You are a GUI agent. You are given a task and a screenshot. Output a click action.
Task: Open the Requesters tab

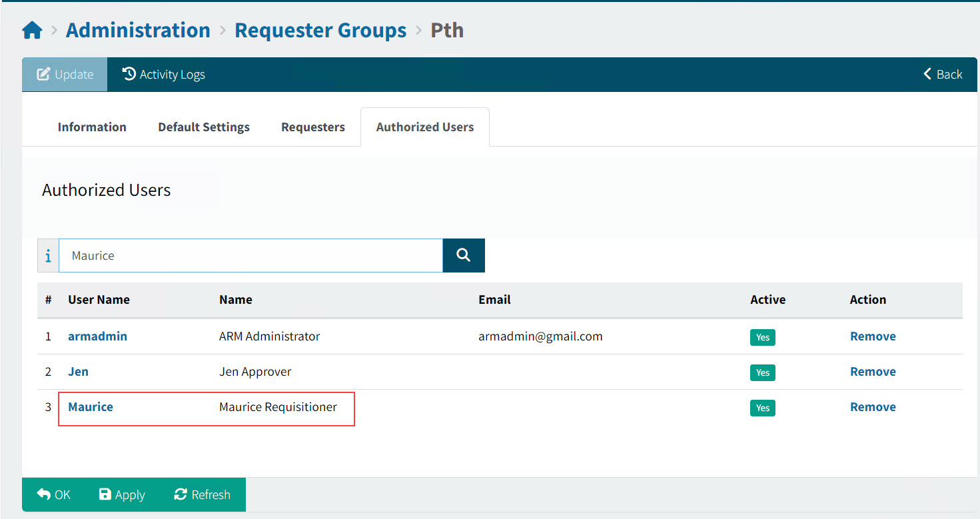tap(312, 127)
